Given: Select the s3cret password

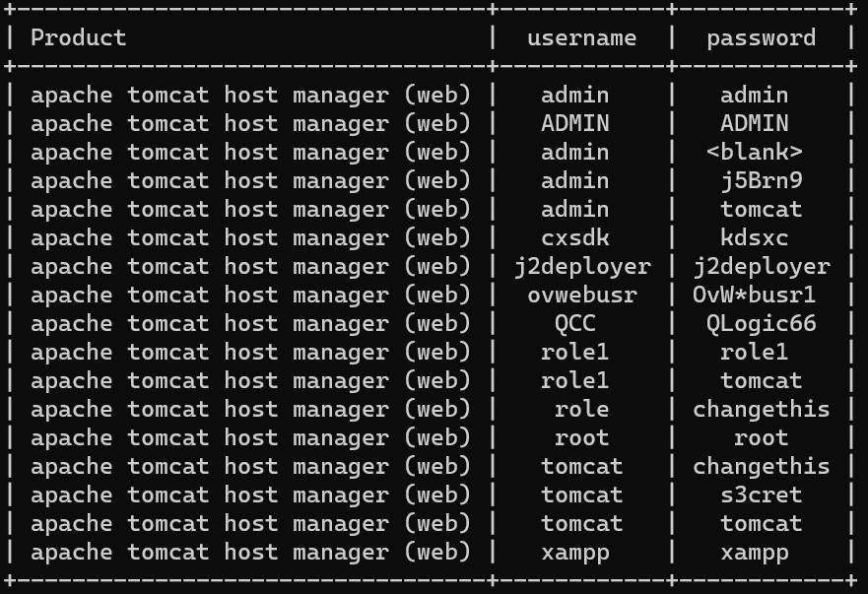Looking at the screenshot, I should 762,495.
